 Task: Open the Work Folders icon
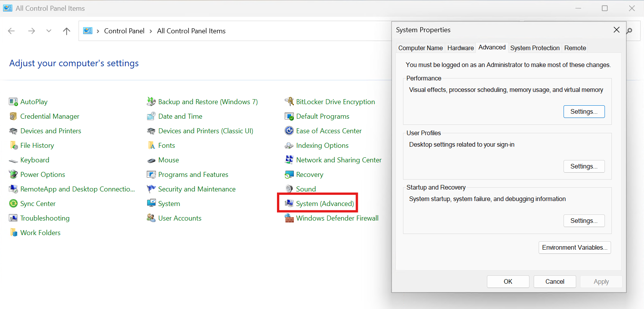point(13,233)
